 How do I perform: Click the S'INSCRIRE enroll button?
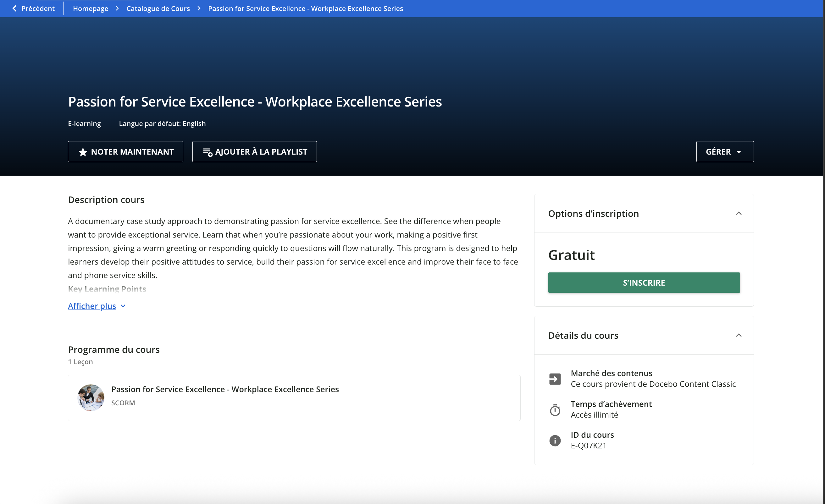644,282
